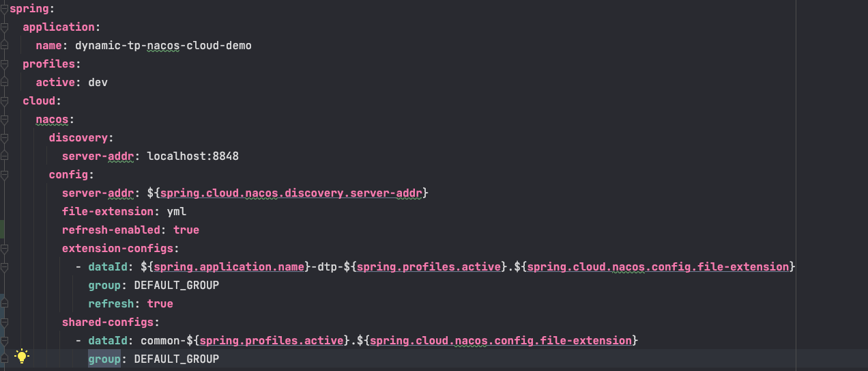The image size is (868, 371).
Task: Collapse the application block fold marker
Action: (3, 27)
